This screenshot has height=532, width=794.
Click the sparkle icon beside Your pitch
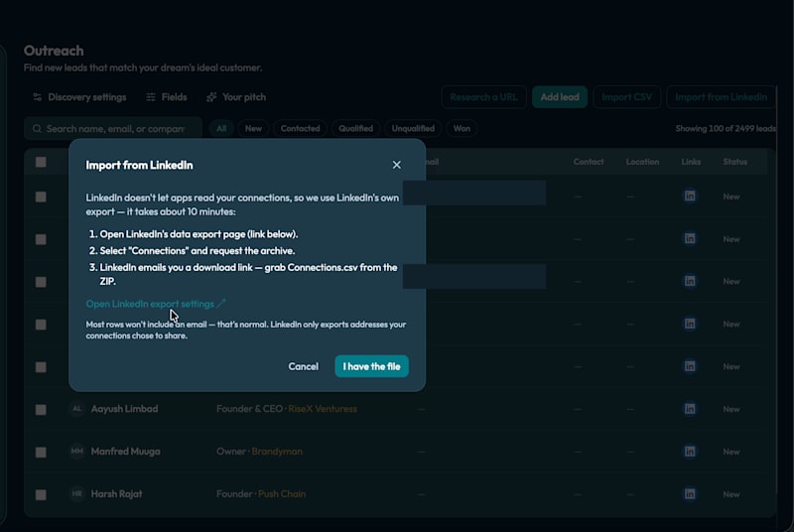[211, 97]
